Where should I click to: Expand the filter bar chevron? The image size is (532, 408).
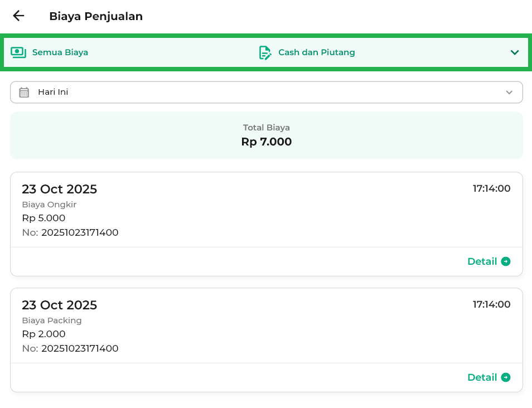pyautogui.click(x=514, y=52)
